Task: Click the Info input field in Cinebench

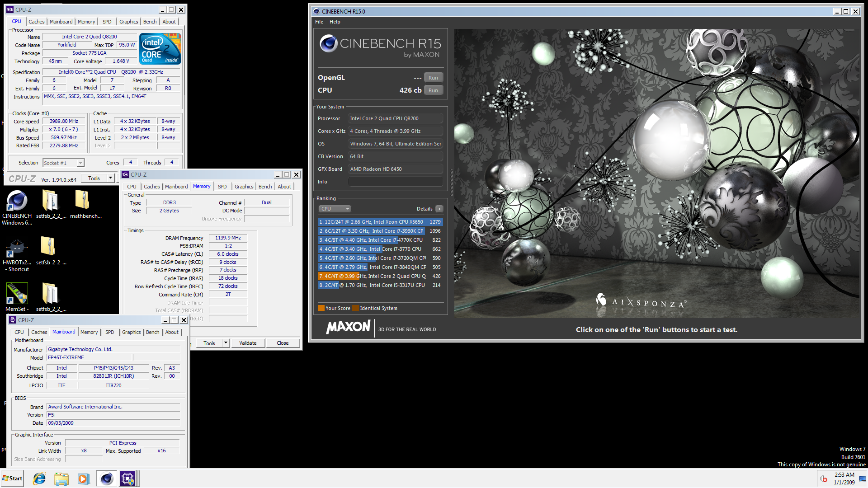Action: [x=396, y=182]
